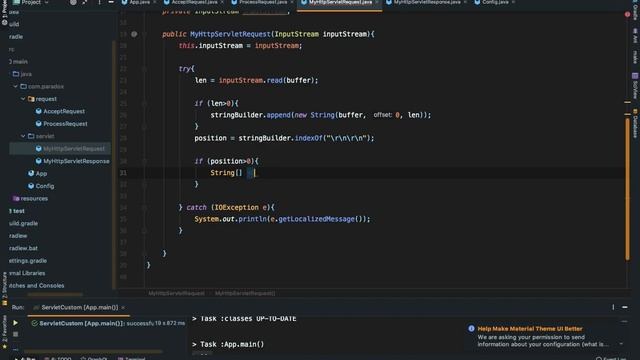Open the Database side tool window
The height and width of the screenshot is (360, 640).
point(635,123)
